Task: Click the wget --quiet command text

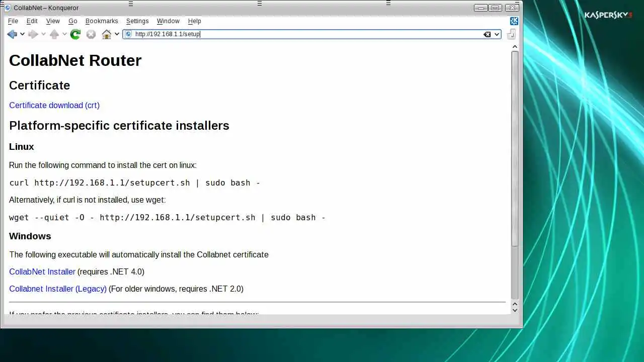Action: coord(168,217)
